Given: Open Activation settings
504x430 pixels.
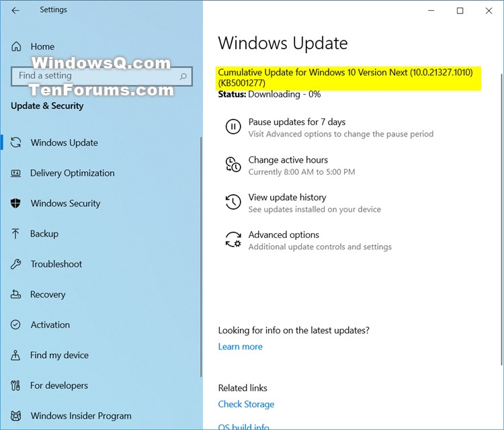Looking at the screenshot, I should (50, 325).
